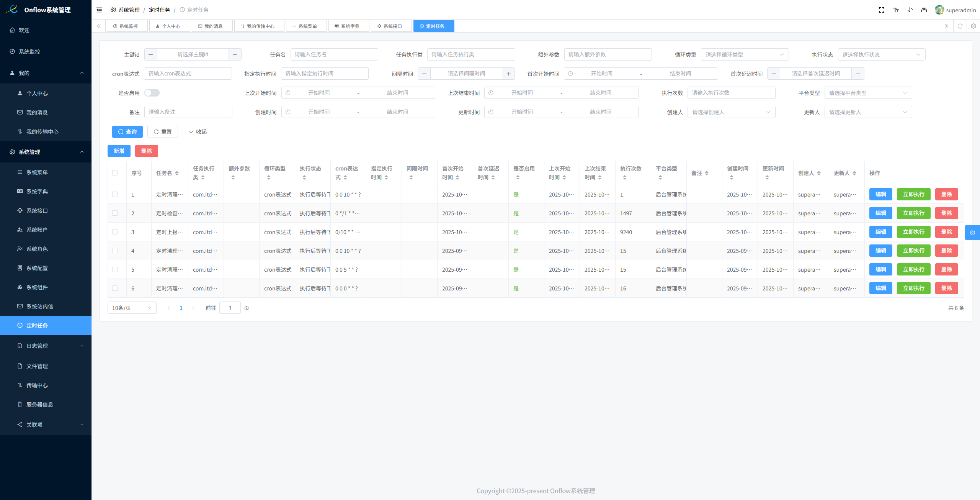Click the message inbox icon in header
Screen dimensions: 980x500
tap(924, 10)
